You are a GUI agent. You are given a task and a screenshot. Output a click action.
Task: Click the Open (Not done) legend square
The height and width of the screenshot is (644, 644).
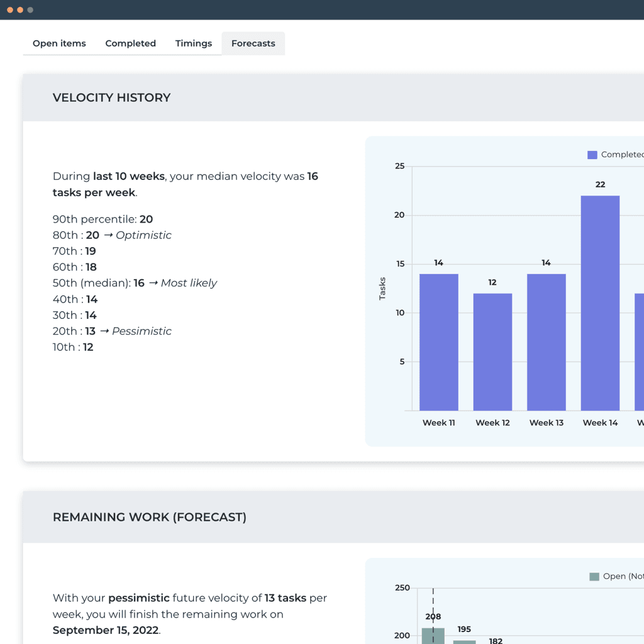[596, 576]
